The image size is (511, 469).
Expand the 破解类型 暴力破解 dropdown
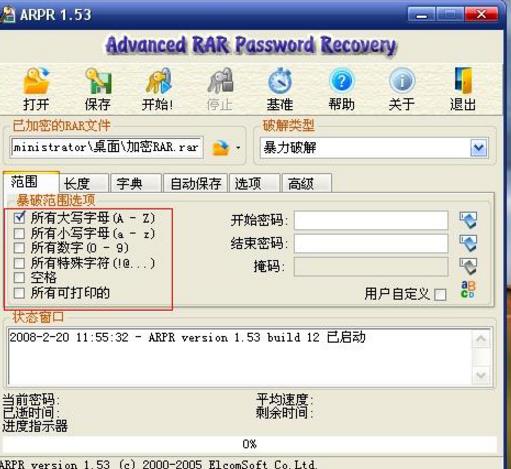(479, 148)
